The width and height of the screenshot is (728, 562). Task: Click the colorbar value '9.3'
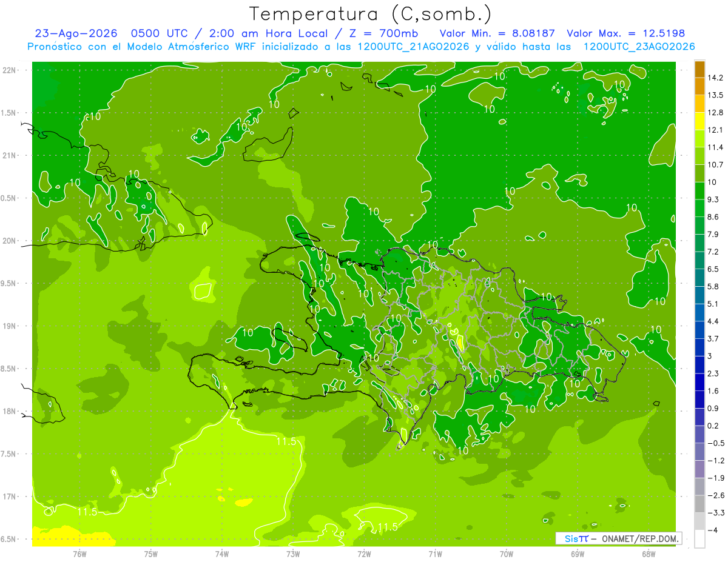click(x=714, y=199)
